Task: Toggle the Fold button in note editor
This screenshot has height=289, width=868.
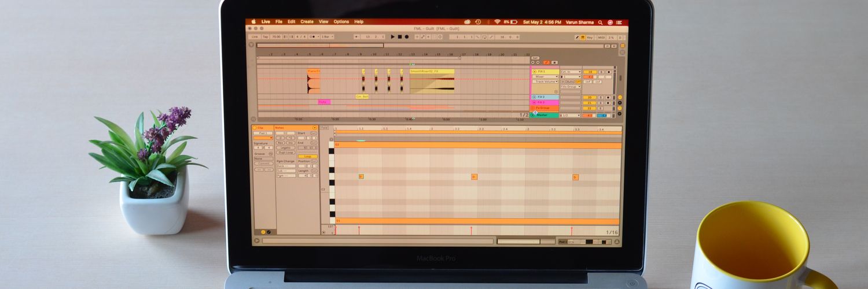Action: coord(324,128)
